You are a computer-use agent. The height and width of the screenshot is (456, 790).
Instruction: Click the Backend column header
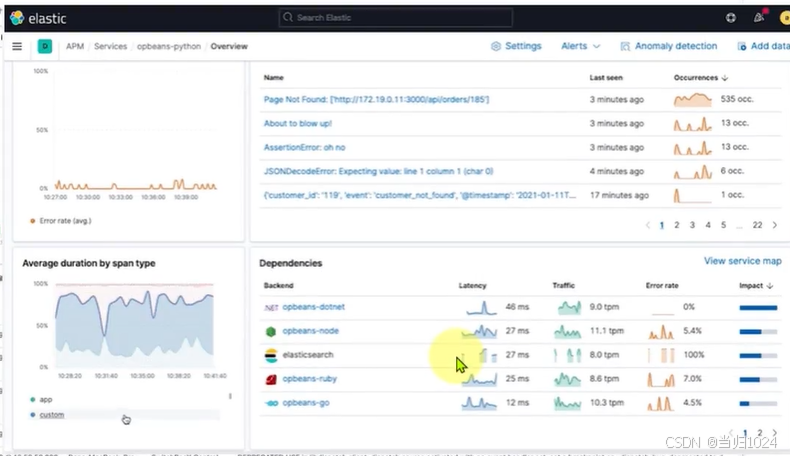click(x=279, y=286)
